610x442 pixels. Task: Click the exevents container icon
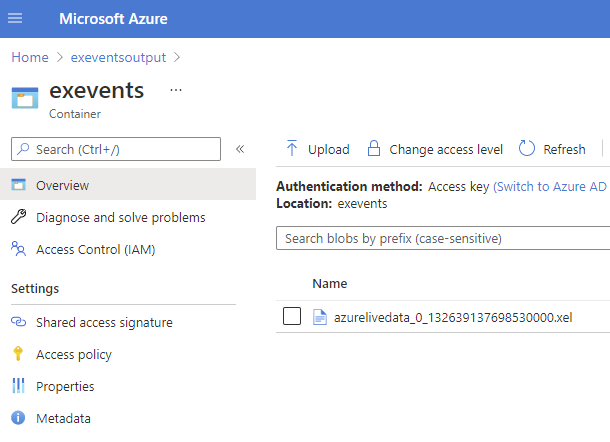(25, 98)
